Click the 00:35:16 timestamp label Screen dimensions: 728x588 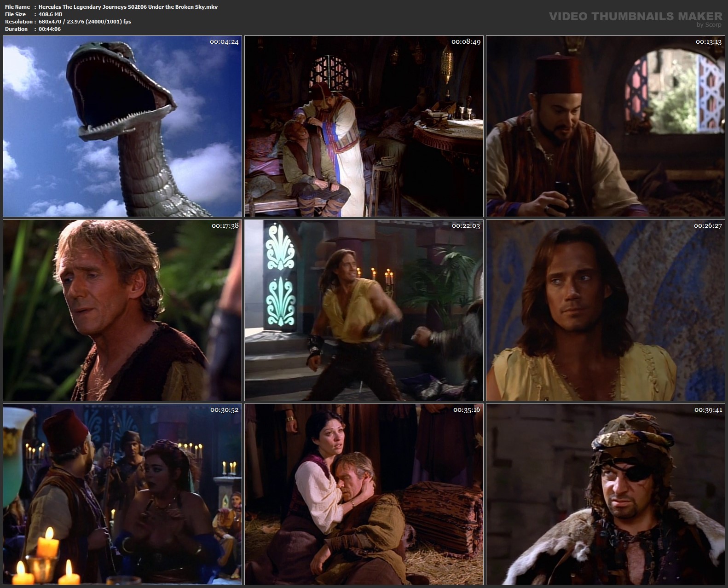coord(467,410)
